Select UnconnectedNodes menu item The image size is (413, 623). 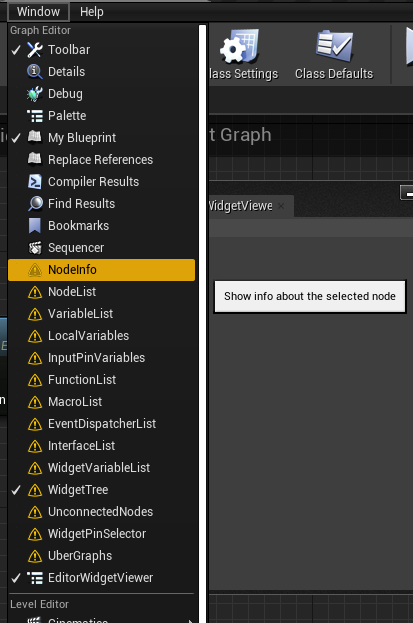(x=101, y=512)
